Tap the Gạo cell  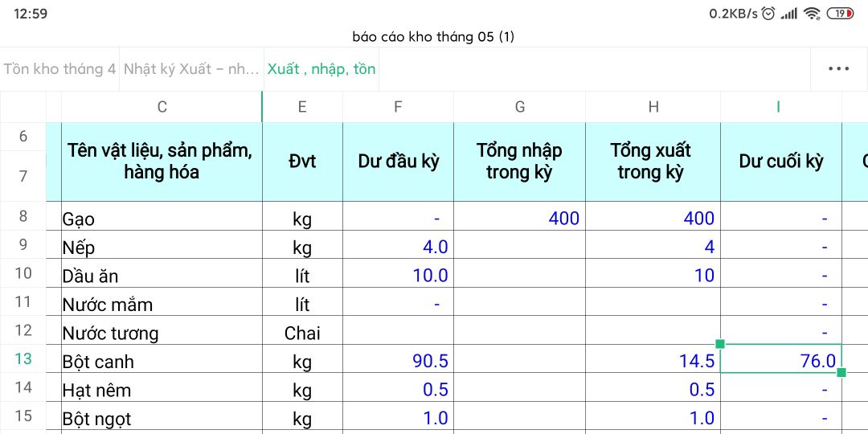(x=161, y=219)
